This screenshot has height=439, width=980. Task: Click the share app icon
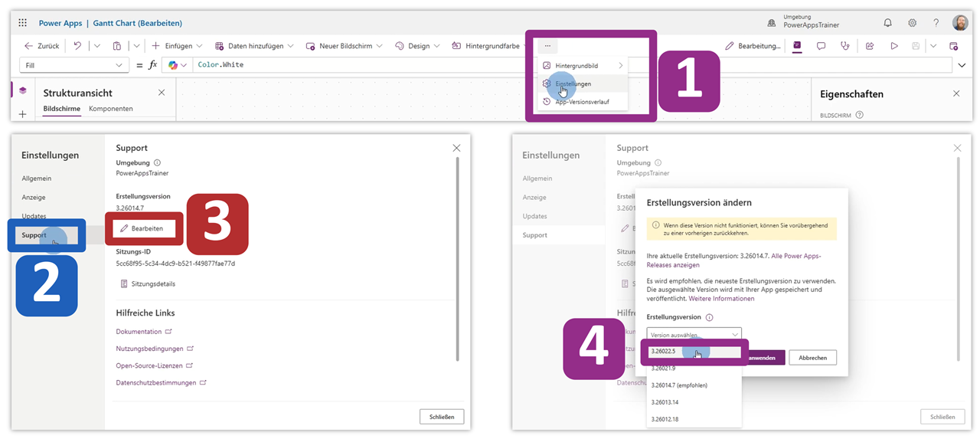870,46
